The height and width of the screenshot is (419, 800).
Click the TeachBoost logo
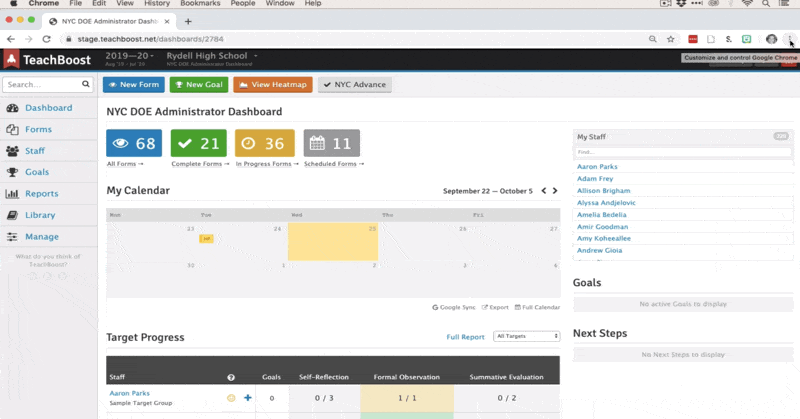47,60
